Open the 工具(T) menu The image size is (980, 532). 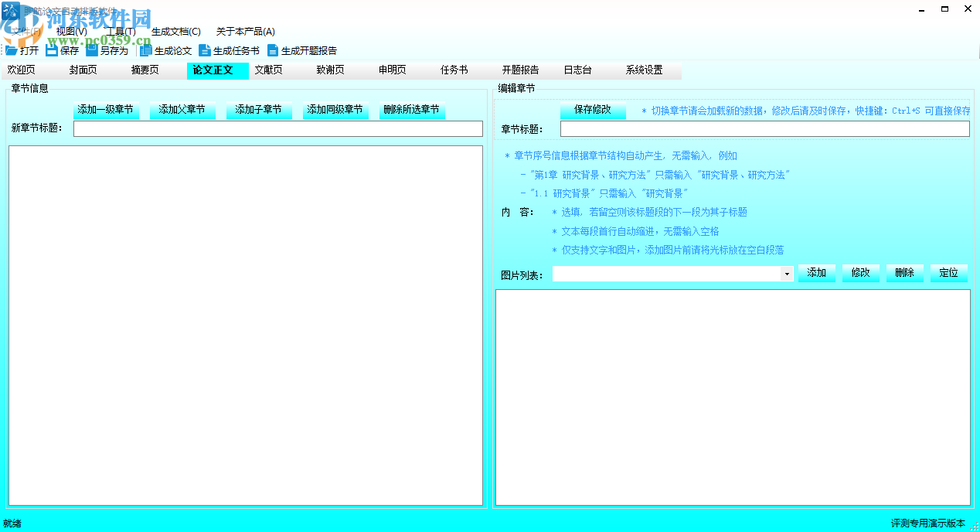(x=119, y=31)
